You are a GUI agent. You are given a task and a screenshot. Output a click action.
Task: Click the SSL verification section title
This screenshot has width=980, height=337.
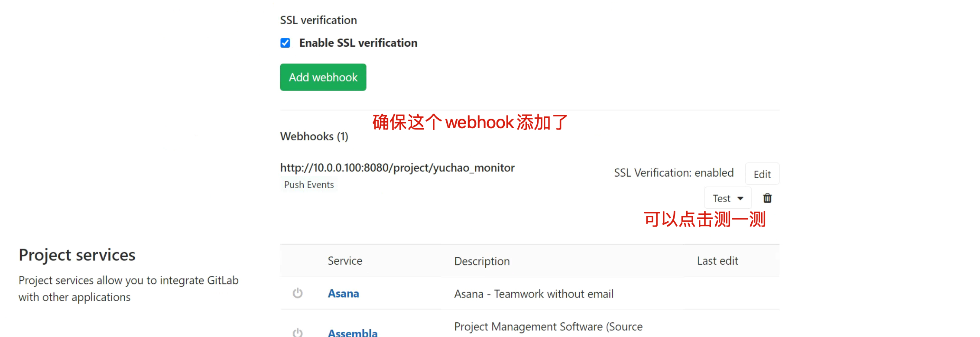318,20
